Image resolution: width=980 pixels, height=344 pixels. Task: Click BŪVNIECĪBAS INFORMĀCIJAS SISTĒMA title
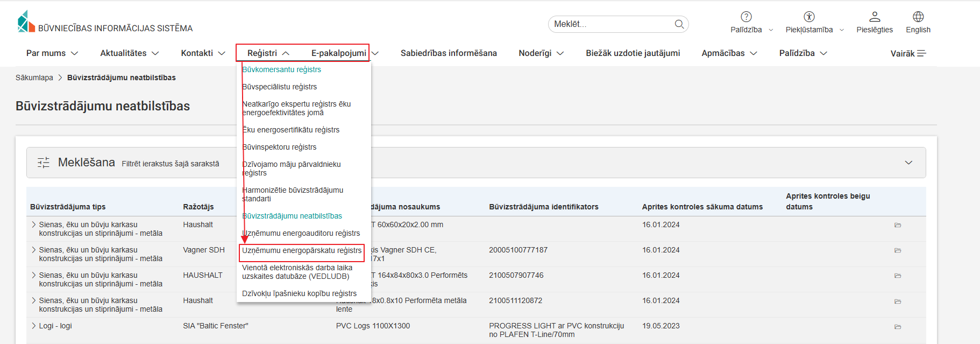[115, 28]
